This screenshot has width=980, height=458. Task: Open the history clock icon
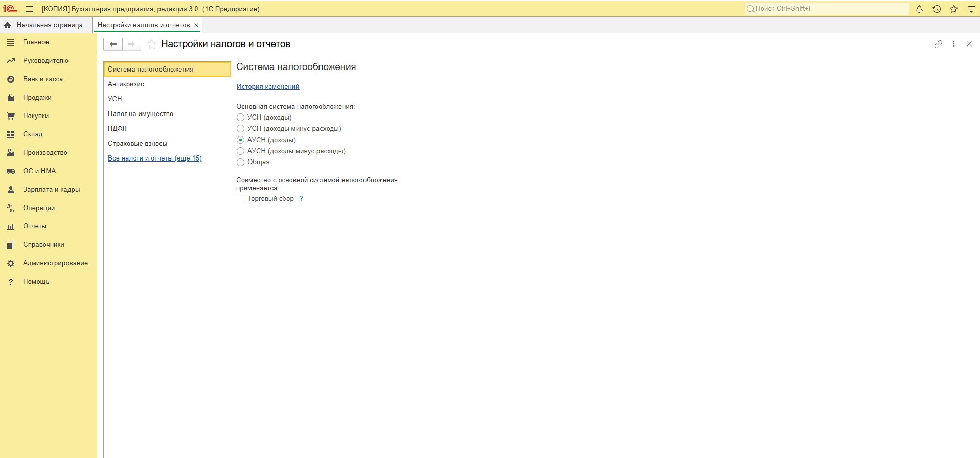[x=937, y=9]
